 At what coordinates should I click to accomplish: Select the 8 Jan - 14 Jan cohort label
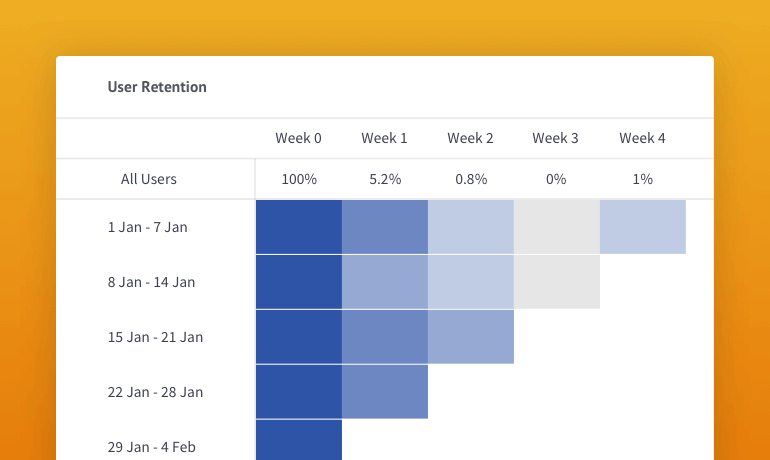point(151,282)
